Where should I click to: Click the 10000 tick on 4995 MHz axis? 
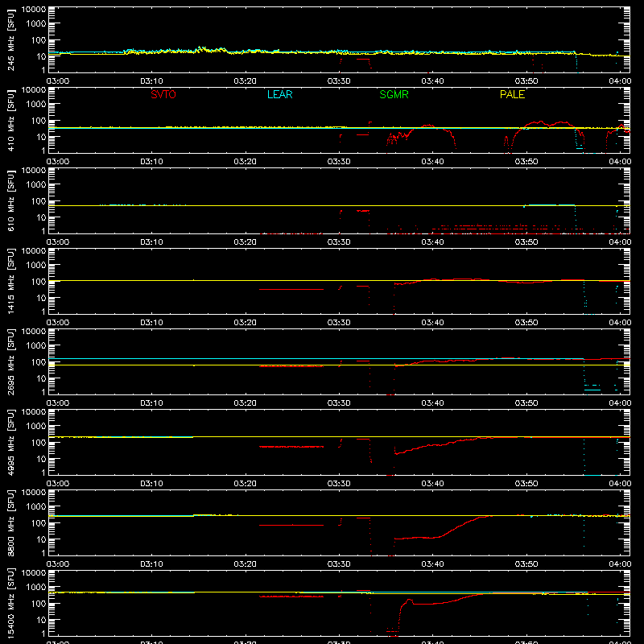(34, 412)
